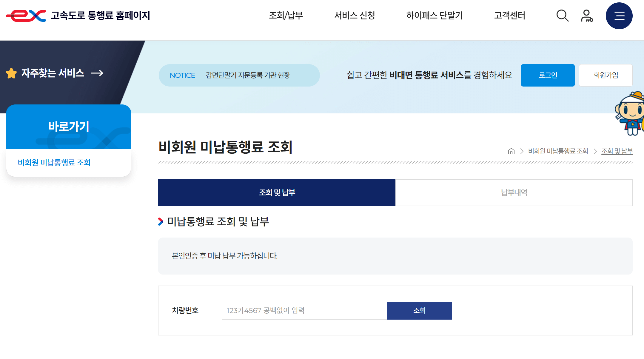Click the arrow next to 자주찾는 서비스
This screenshot has width=644, height=359.
coord(97,73)
